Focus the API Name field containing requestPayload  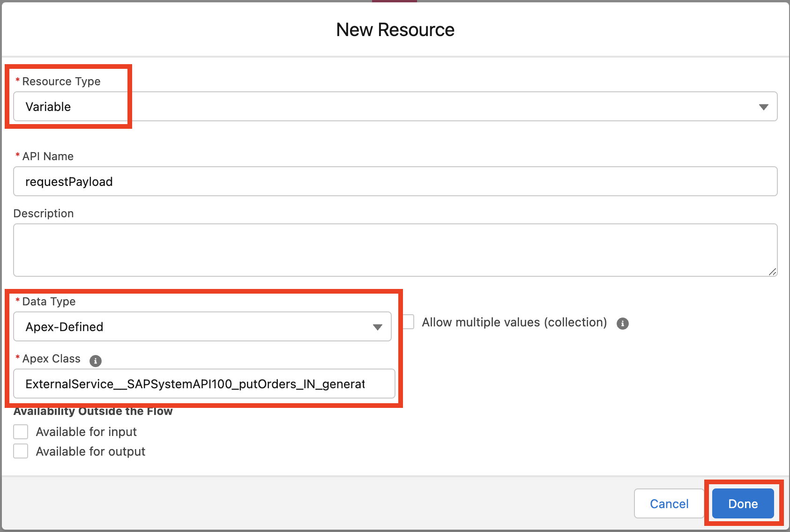click(395, 182)
